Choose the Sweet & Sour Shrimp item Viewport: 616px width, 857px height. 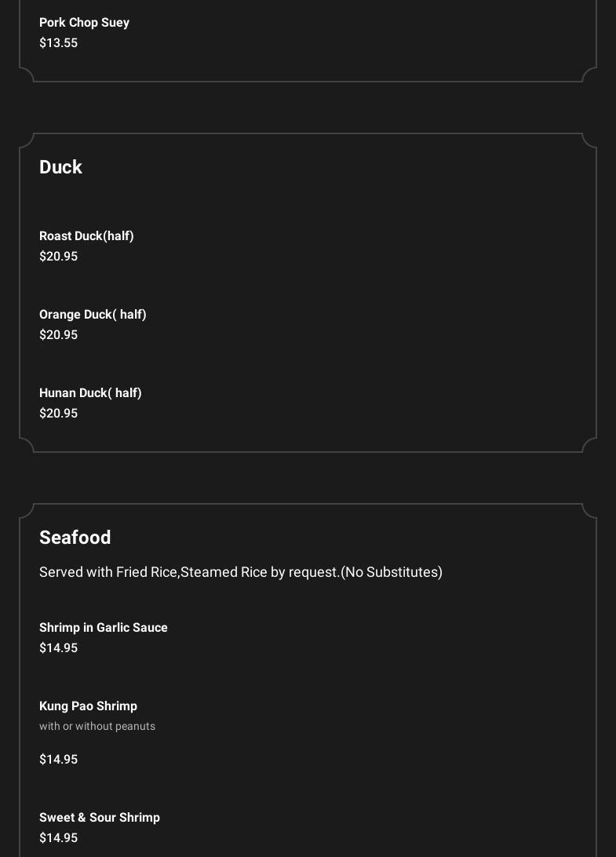click(x=99, y=818)
